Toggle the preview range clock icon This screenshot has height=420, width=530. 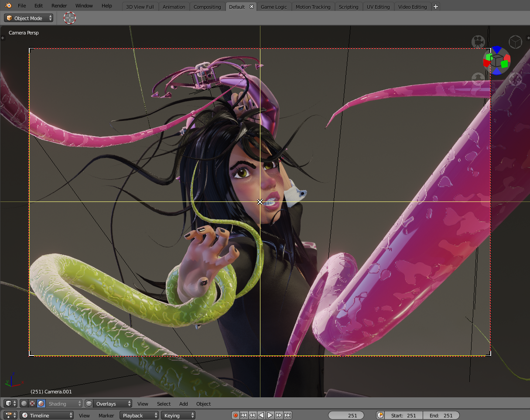380,416
